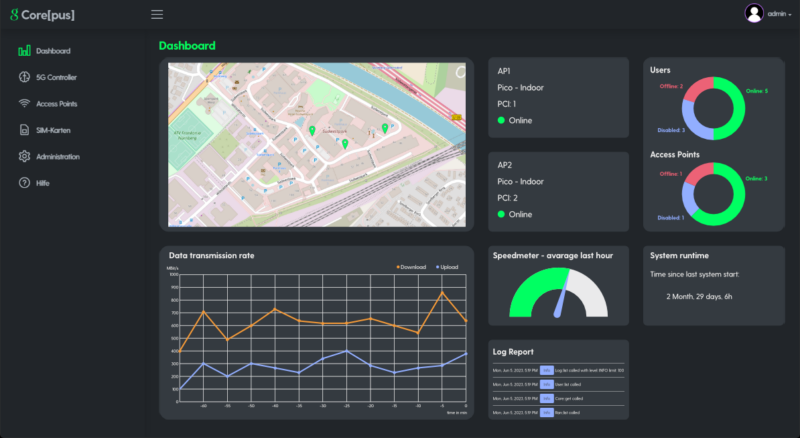Open the AP1 access point card

(x=558, y=97)
